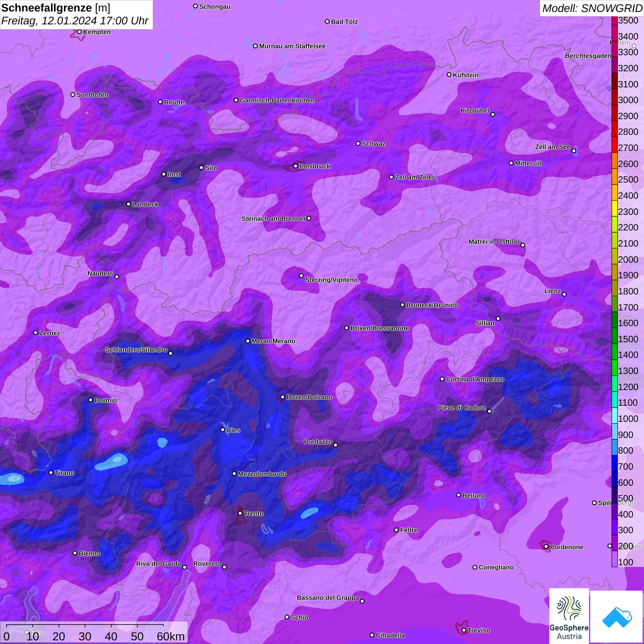Click the Feltre location dot

click(397, 530)
